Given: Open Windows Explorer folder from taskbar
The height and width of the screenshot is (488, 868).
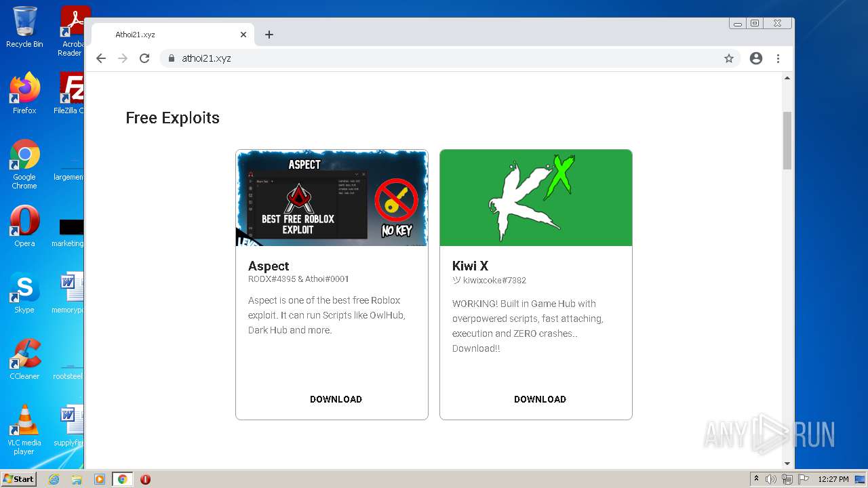Looking at the screenshot, I should [77, 479].
